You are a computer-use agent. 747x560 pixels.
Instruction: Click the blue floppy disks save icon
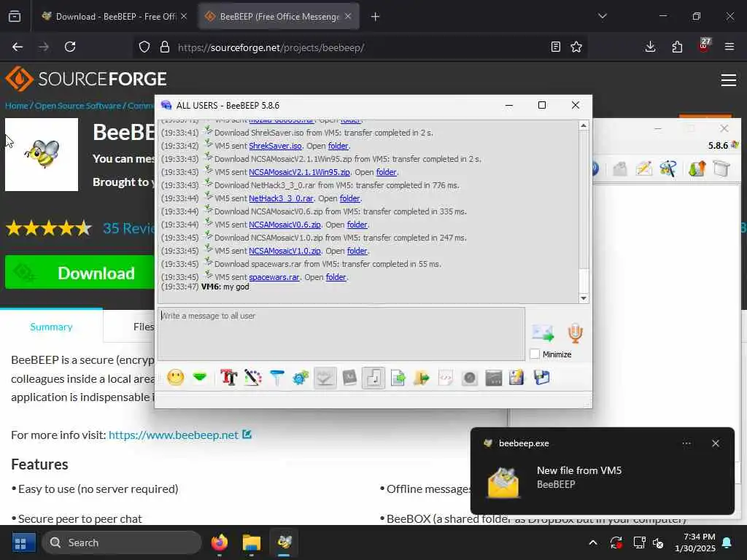541,378
